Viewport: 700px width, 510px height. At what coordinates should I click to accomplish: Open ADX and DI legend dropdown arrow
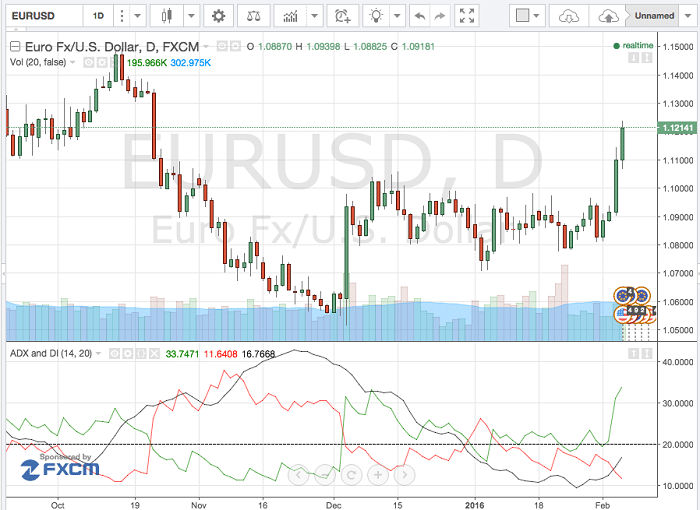click(99, 354)
